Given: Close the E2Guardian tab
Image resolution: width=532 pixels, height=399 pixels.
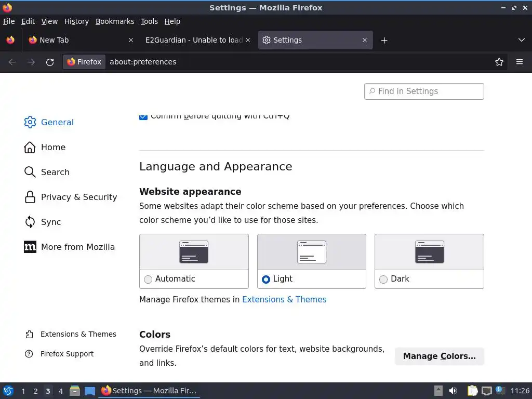Looking at the screenshot, I should [248, 40].
